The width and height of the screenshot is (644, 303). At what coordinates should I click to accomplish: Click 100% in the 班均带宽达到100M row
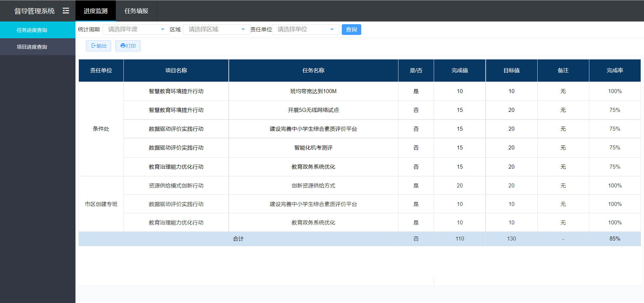(x=615, y=91)
